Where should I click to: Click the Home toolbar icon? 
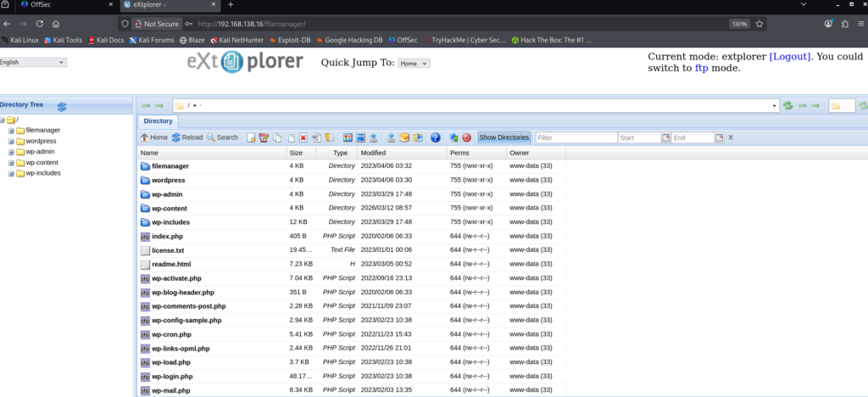(x=153, y=137)
